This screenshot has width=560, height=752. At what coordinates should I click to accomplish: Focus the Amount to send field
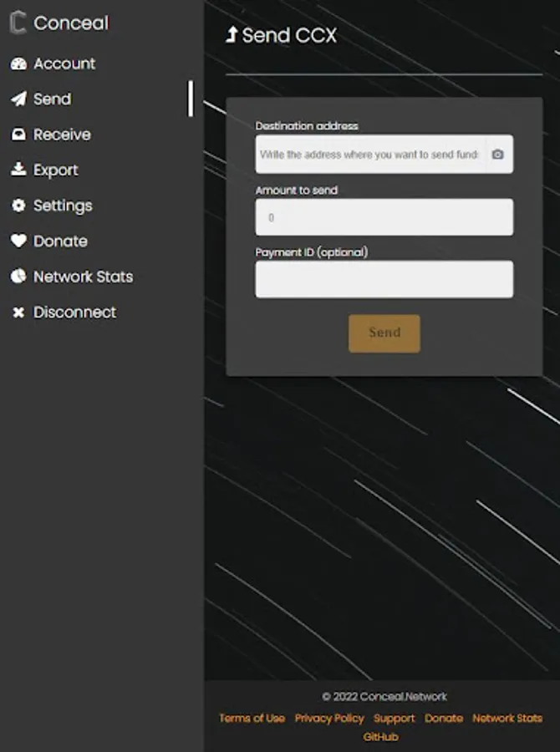[x=384, y=217]
